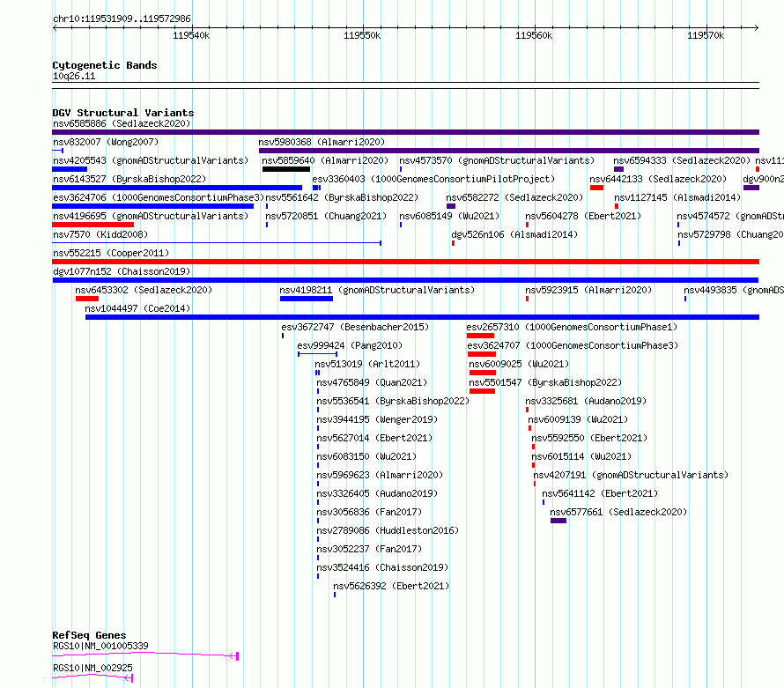Click the 119560k ruler position
This screenshot has height=688, width=784.
(534, 35)
